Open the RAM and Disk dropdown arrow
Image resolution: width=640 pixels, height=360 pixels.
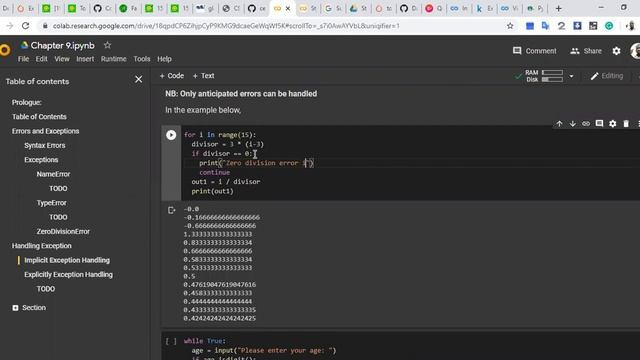[x=571, y=76]
